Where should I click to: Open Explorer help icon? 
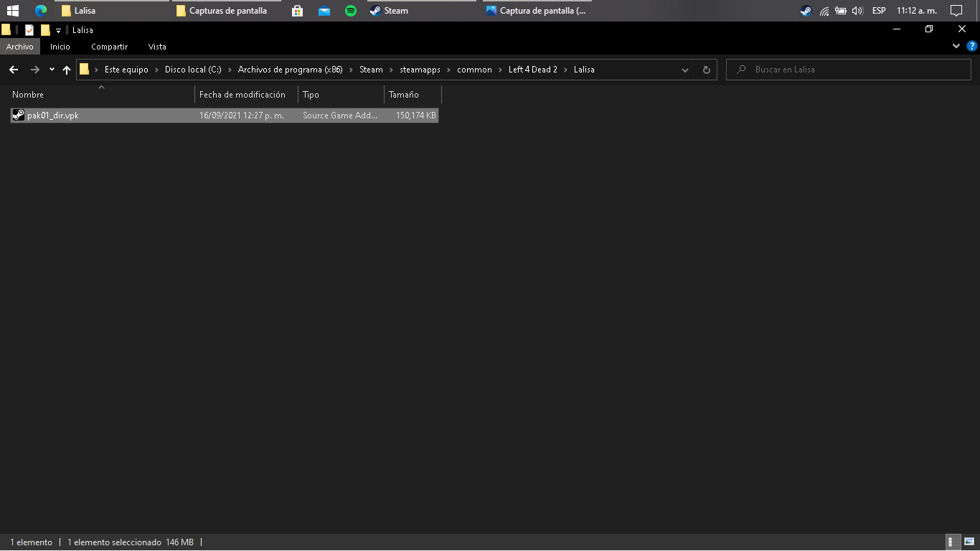pyautogui.click(x=972, y=46)
